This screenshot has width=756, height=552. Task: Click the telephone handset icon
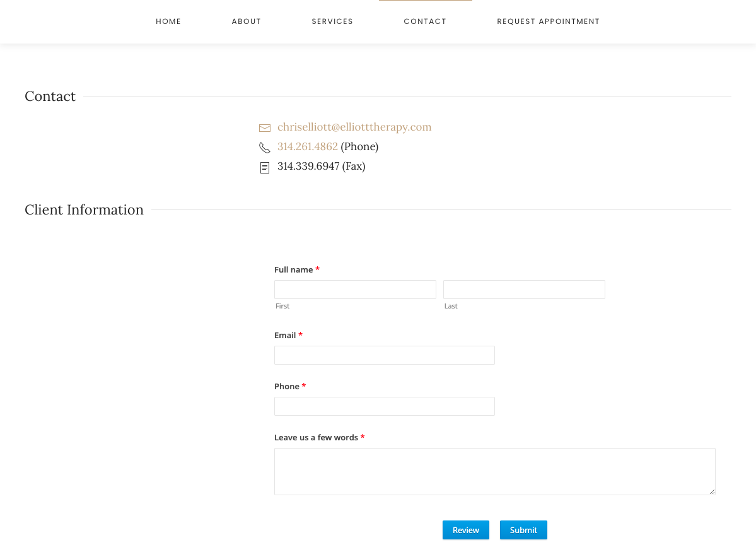point(265,148)
